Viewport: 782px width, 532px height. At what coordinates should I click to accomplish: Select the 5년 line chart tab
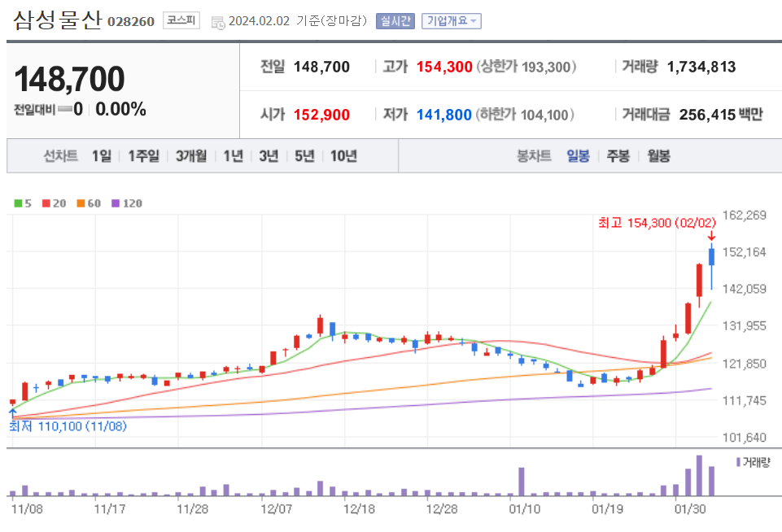[304, 156]
